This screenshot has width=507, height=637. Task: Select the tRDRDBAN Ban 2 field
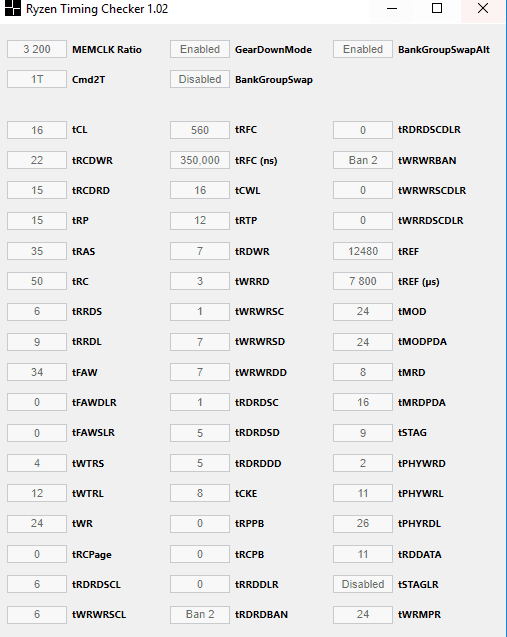(x=200, y=614)
